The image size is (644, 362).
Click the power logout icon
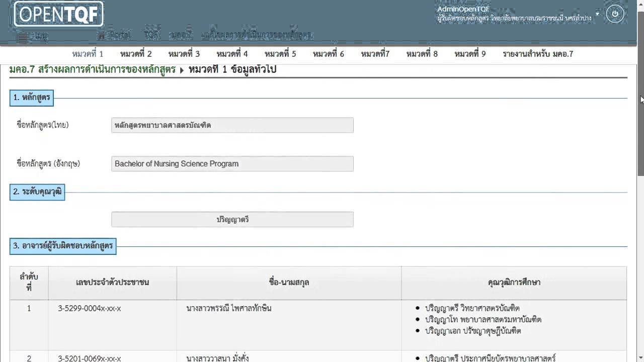[x=615, y=14]
